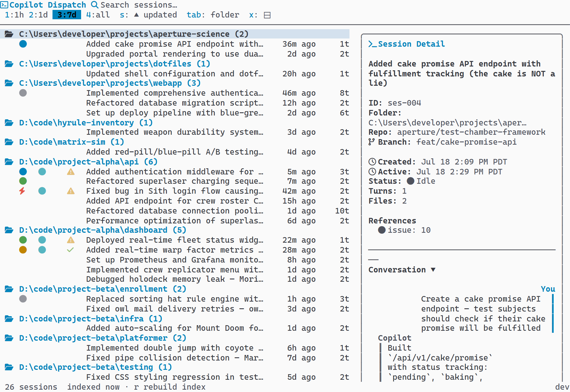Click r rebuild index in status bar

coord(170,387)
